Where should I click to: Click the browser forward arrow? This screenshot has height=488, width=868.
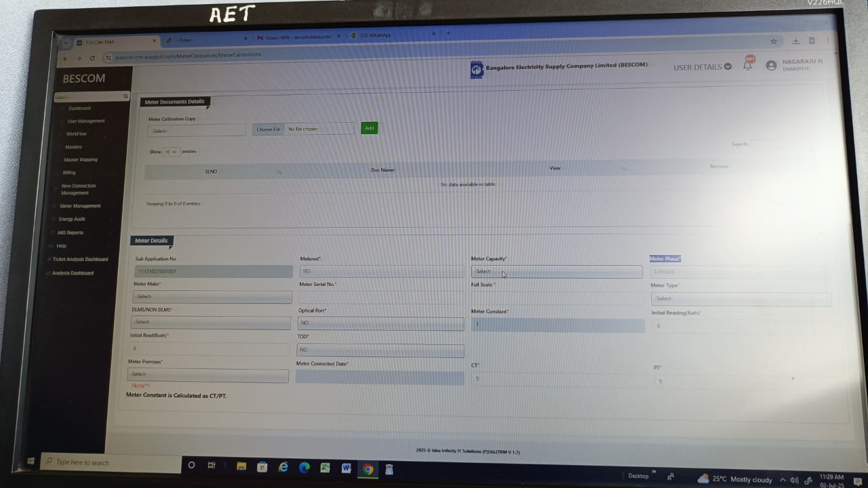pos(79,58)
